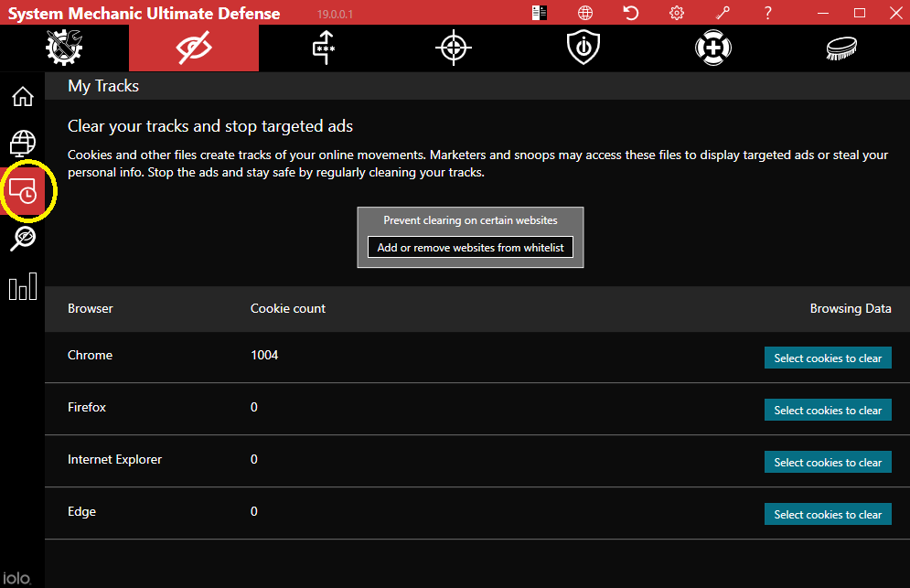Open the bar chart statistics sidebar icon

tap(23, 286)
